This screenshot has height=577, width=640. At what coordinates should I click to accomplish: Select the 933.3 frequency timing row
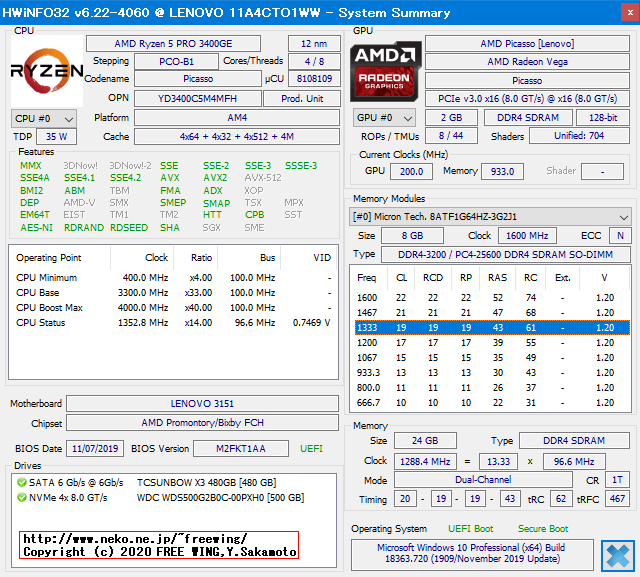tap(492, 373)
